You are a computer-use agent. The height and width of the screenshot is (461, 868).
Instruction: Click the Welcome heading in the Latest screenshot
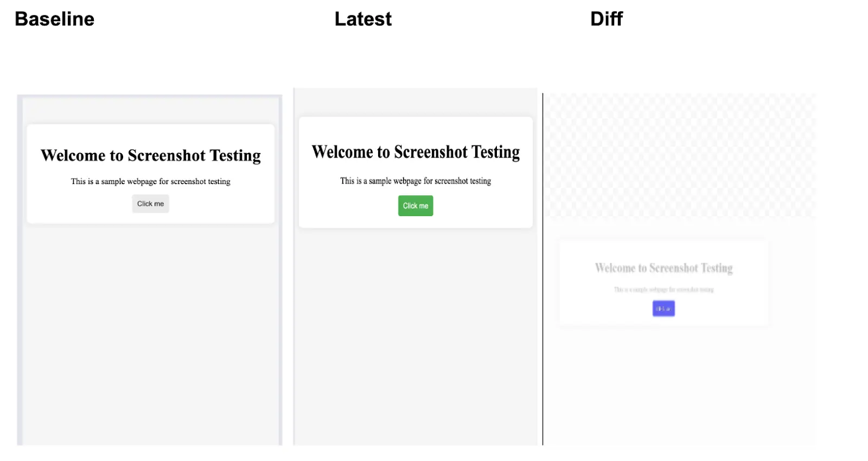click(x=415, y=152)
